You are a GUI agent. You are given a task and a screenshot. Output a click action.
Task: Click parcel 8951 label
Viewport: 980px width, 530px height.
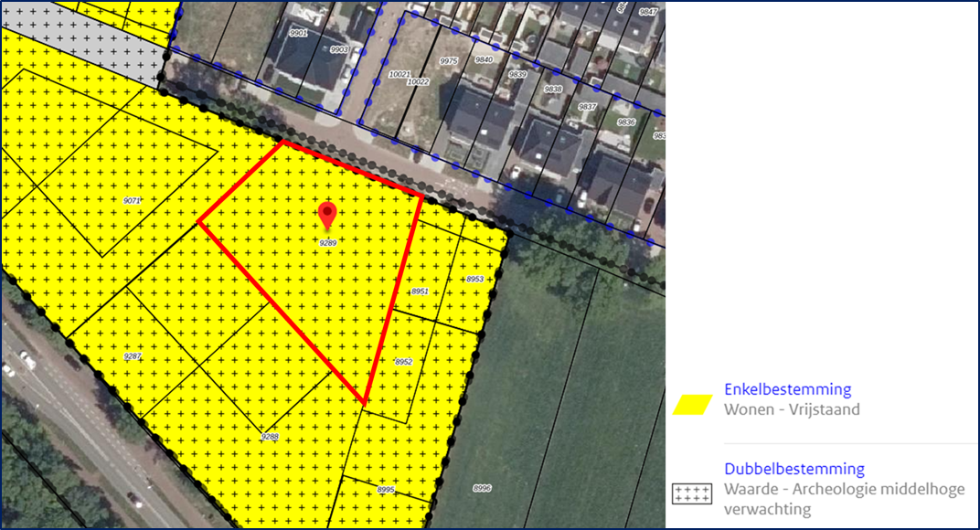click(x=420, y=291)
